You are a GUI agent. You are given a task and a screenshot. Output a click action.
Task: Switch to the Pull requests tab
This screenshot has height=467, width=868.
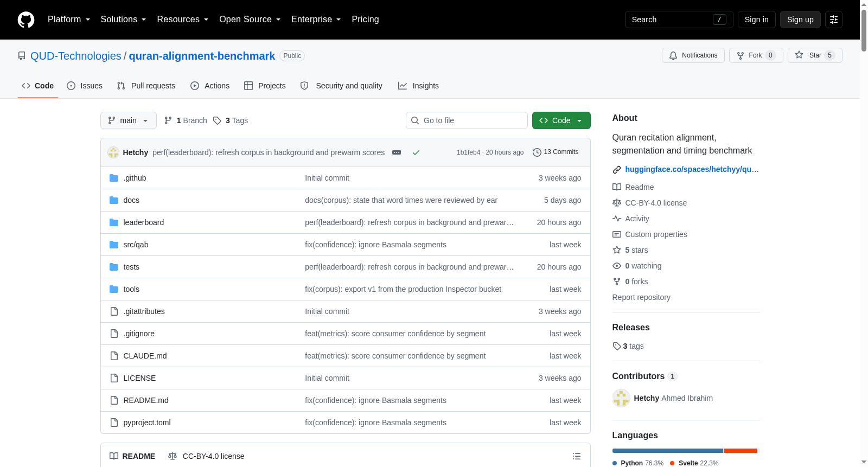[146, 86]
